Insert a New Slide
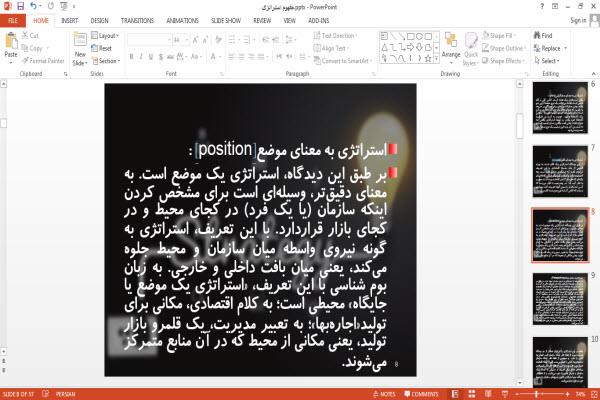This screenshot has width=600, height=400. coord(80,49)
